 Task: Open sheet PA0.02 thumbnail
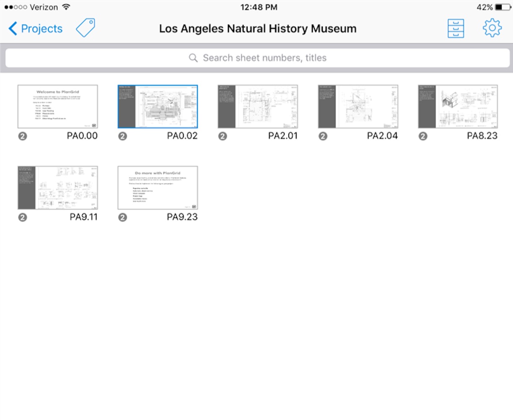point(158,107)
